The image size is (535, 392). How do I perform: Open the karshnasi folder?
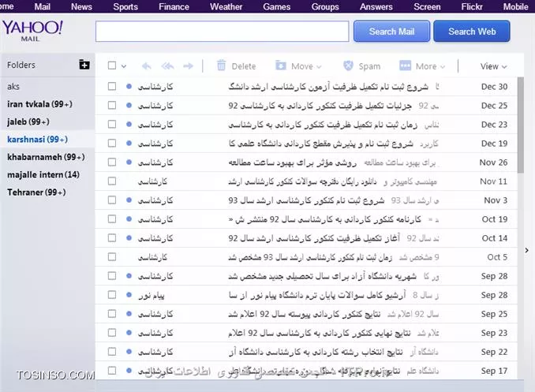coord(38,139)
